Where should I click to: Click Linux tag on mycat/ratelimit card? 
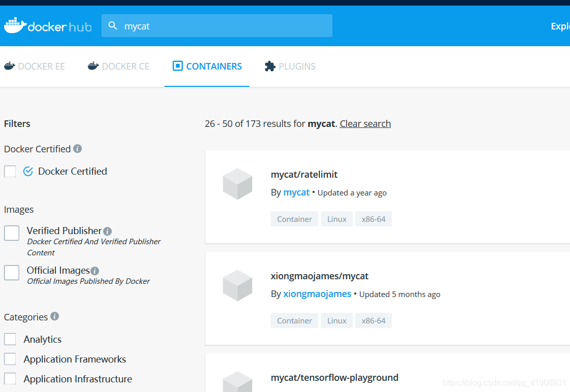pyautogui.click(x=337, y=219)
